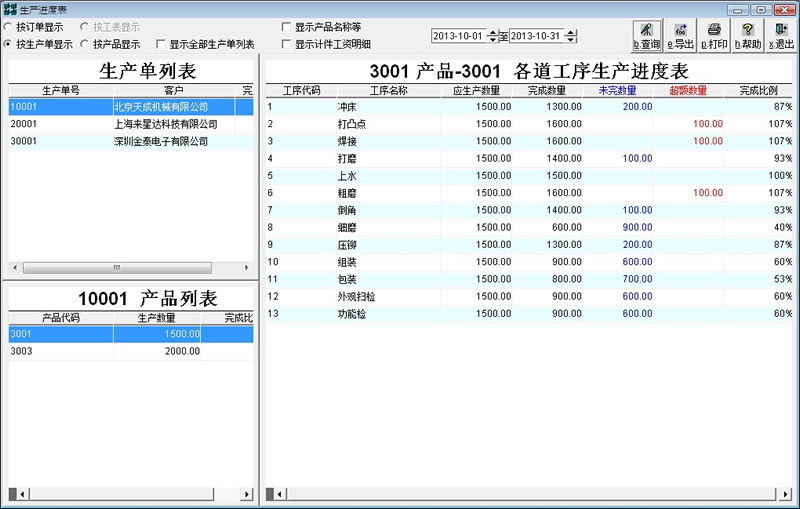Select product code 3003 row
This screenshot has height=509, width=800.
pyautogui.click(x=131, y=351)
